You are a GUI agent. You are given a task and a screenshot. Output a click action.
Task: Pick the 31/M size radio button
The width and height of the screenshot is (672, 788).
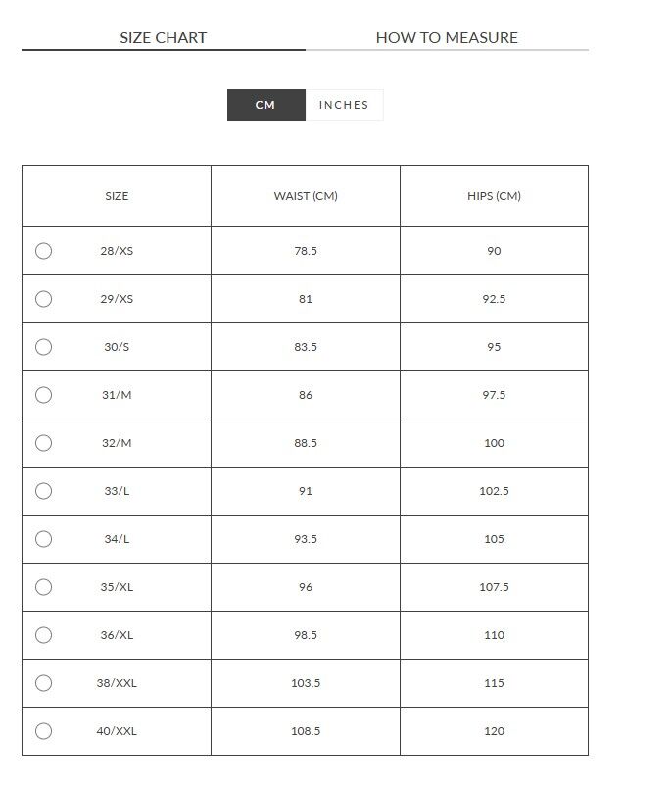(x=44, y=395)
